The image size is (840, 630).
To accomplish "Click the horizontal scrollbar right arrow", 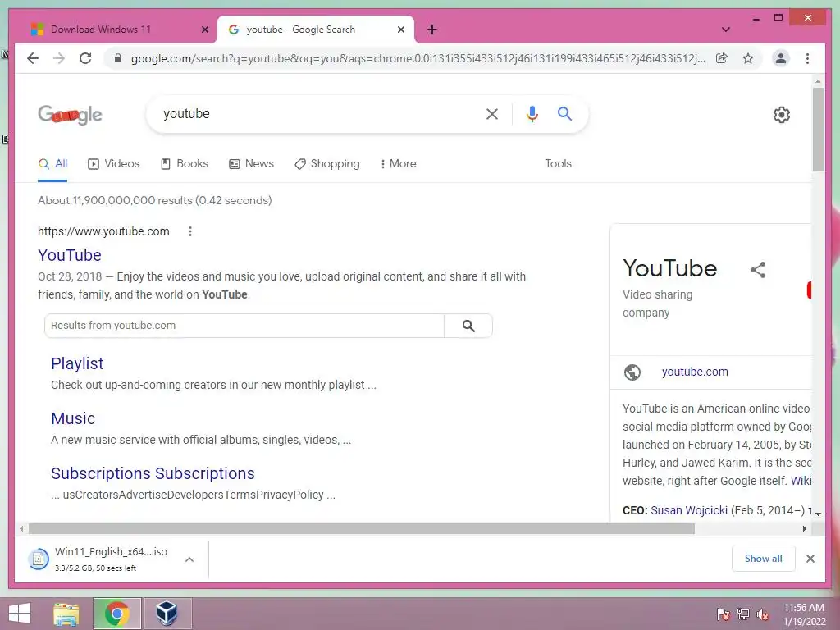I will 804,529.
